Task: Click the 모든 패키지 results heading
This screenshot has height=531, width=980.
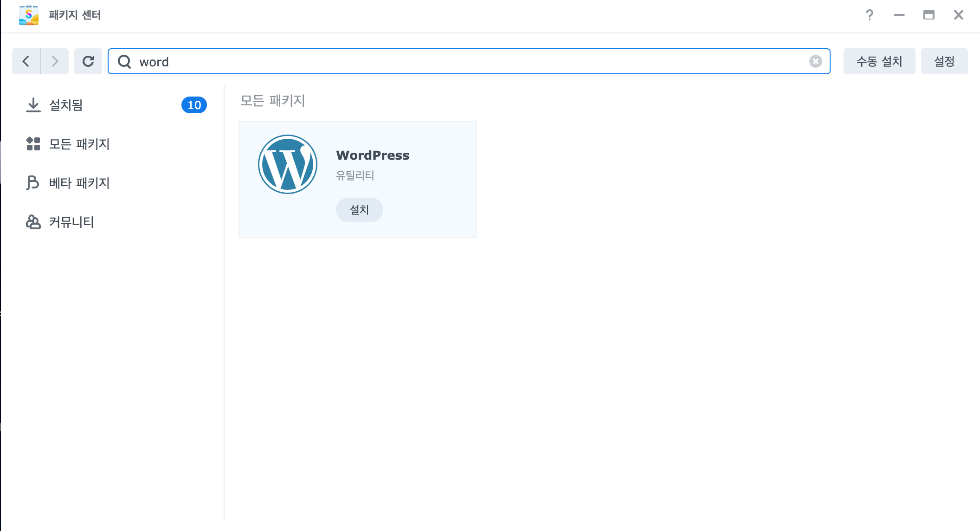Action: [x=272, y=100]
